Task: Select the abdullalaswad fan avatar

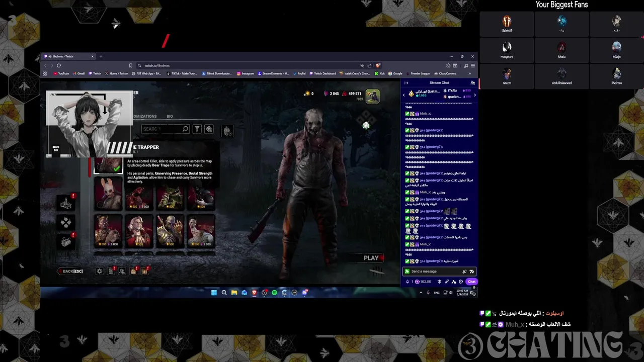Action: (x=561, y=73)
